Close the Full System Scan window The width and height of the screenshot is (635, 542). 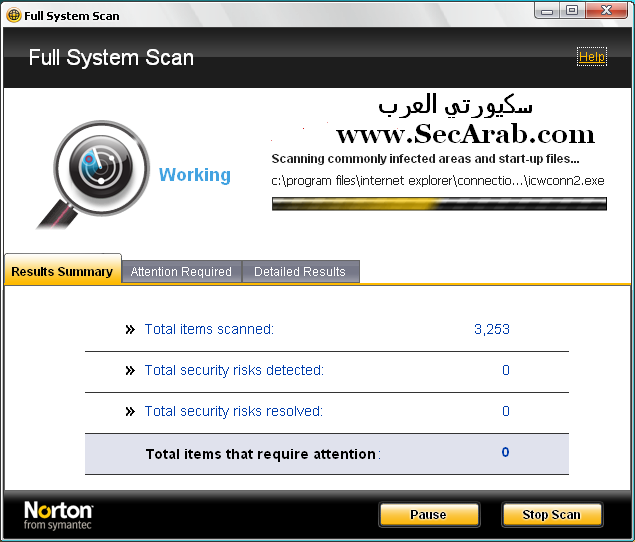(606, 11)
